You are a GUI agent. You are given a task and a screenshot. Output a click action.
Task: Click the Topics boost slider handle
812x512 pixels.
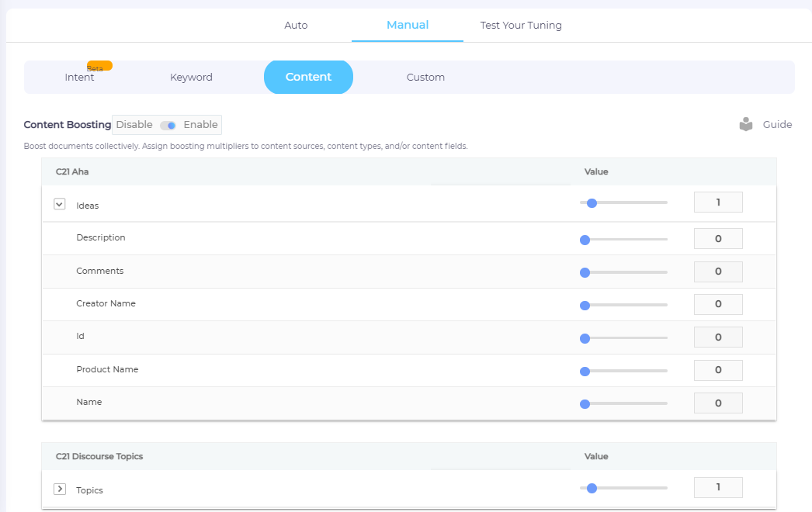click(x=592, y=488)
